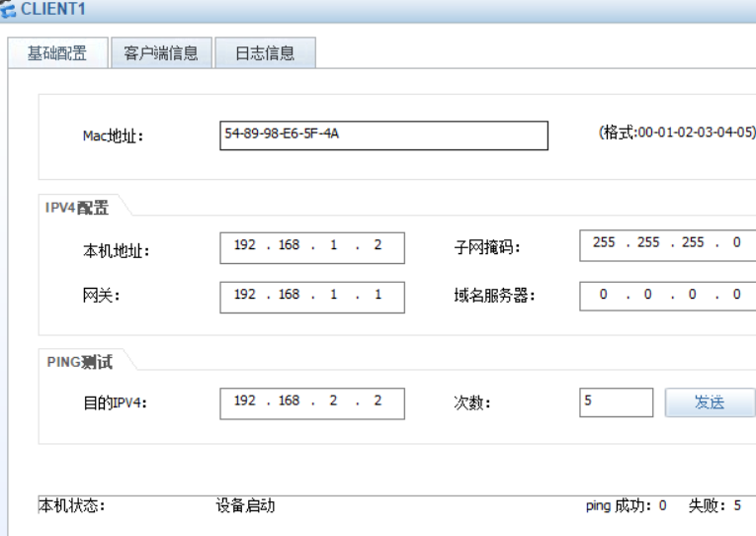756x536 pixels.
Task: Click the 格式:00-01-02-03-04-05 hint text
Action: click(x=677, y=133)
